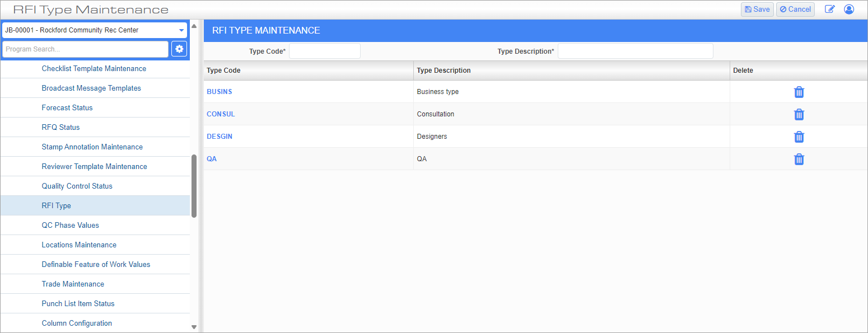Screen dimensions: 868x333
Task: Cancel the current edits
Action: pyautogui.click(x=795, y=10)
